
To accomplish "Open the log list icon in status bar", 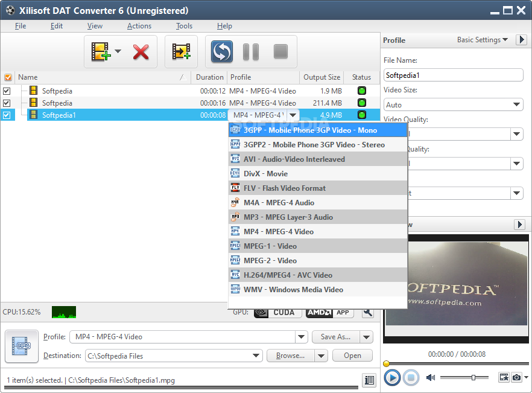I will click(x=369, y=380).
